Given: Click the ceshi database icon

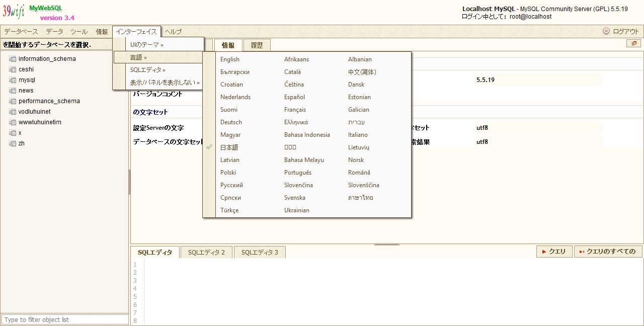Looking at the screenshot, I should click(13, 69).
